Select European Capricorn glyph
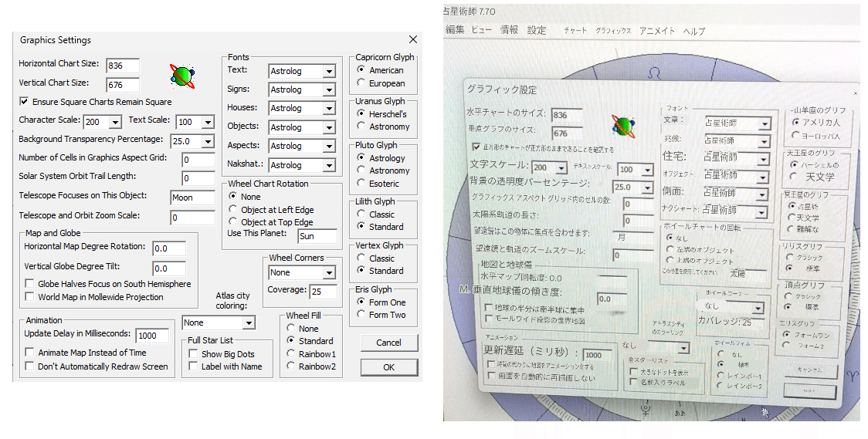The height and width of the screenshot is (439, 868). (x=361, y=83)
